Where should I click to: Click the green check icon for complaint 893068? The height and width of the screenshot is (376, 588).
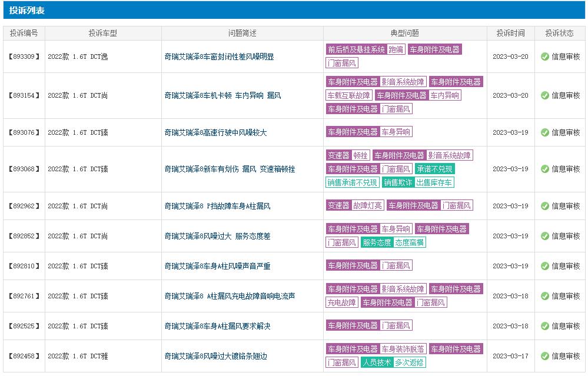point(544,169)
